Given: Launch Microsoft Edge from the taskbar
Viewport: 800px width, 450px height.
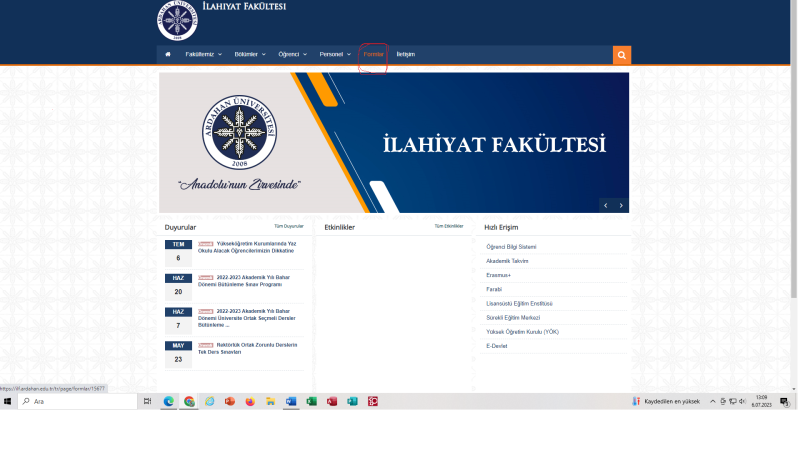Looking at the screenshot, I should point(168,402).
